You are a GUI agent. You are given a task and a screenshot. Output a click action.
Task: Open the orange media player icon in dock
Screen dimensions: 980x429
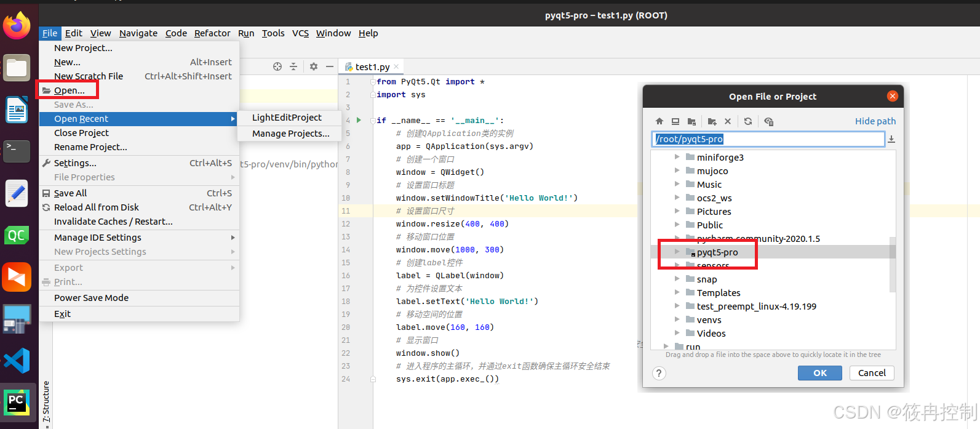(17, 277)
